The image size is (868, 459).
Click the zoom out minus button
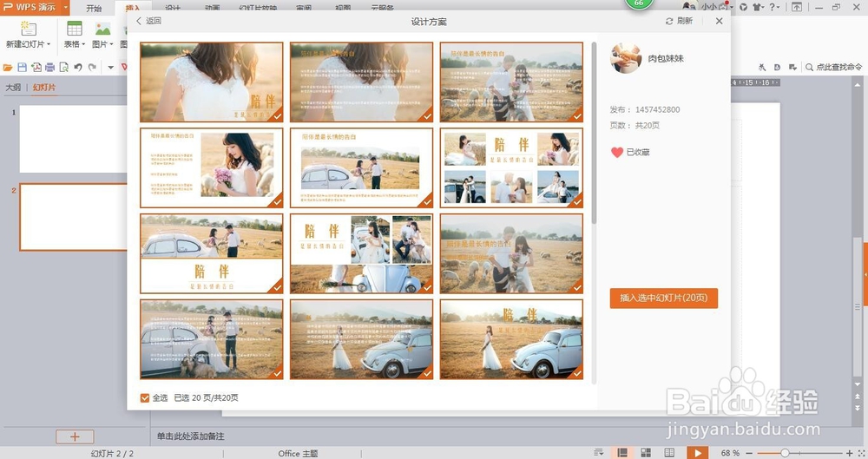pos(749,453)
